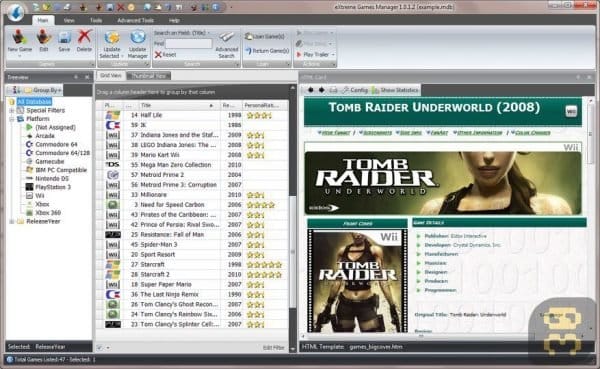600x369 pixels.
Task: Open the Update Manager globe icon
Action: [x=137, y=38]
